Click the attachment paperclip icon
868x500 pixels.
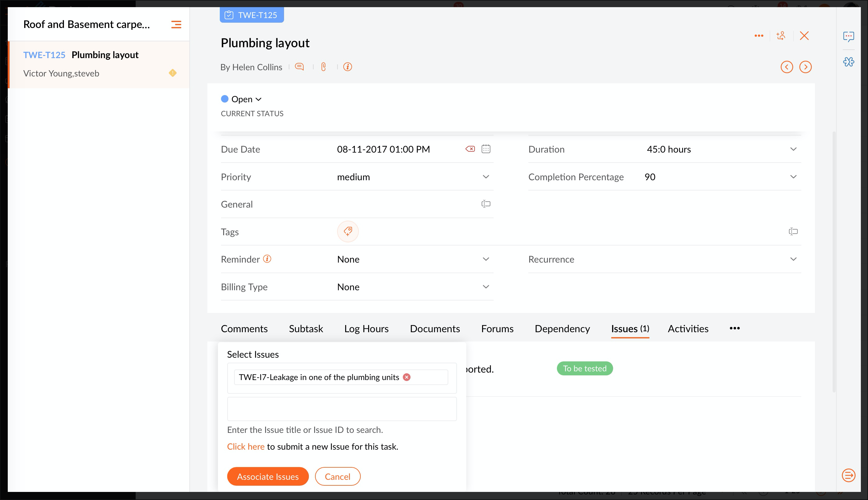(323, 67)
